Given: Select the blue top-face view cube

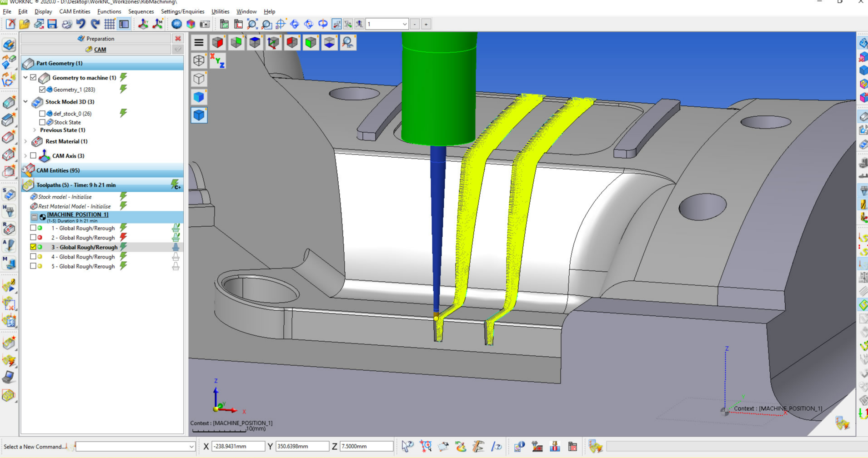Looking at the screenshot, I should 255,43.
